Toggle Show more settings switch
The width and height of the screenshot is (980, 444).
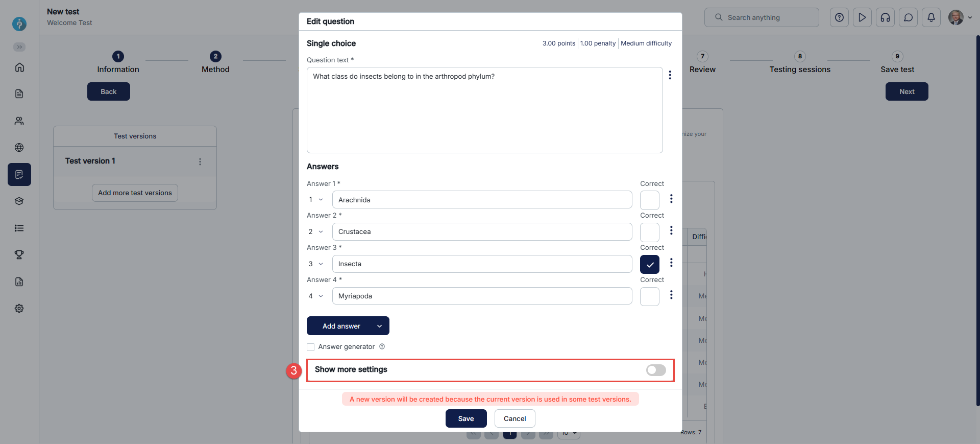pyautogui.click(x=656, y=370)
